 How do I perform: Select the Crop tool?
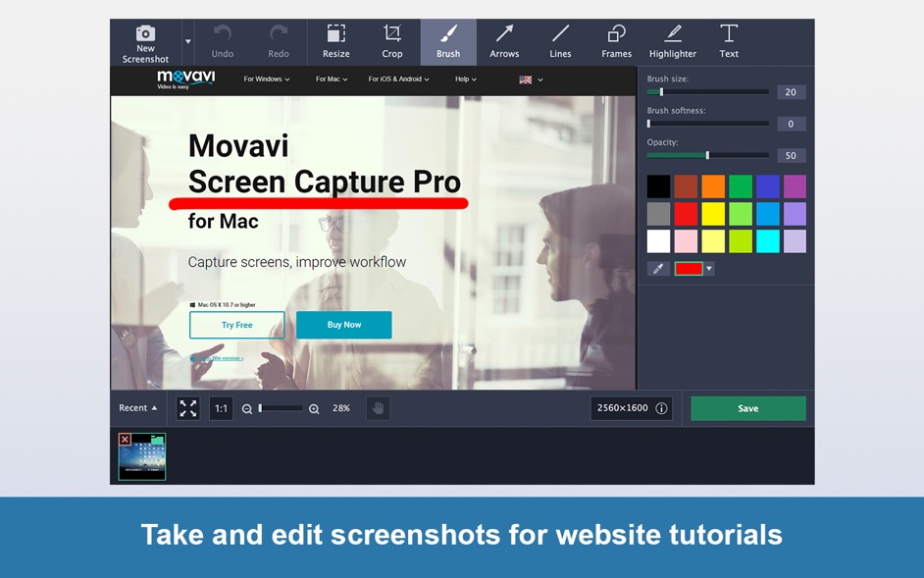(x=392, y=42)
